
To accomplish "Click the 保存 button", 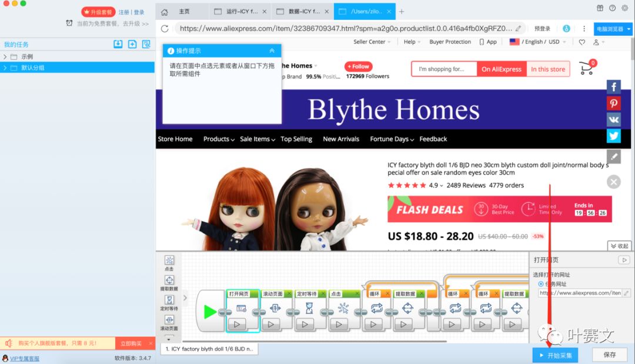I will [610, 355].
